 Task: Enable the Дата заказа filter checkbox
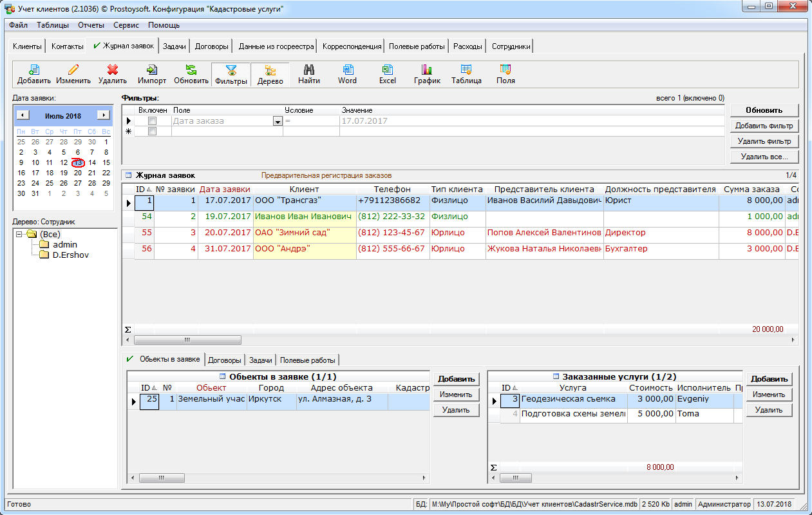(x=153, y=121)
